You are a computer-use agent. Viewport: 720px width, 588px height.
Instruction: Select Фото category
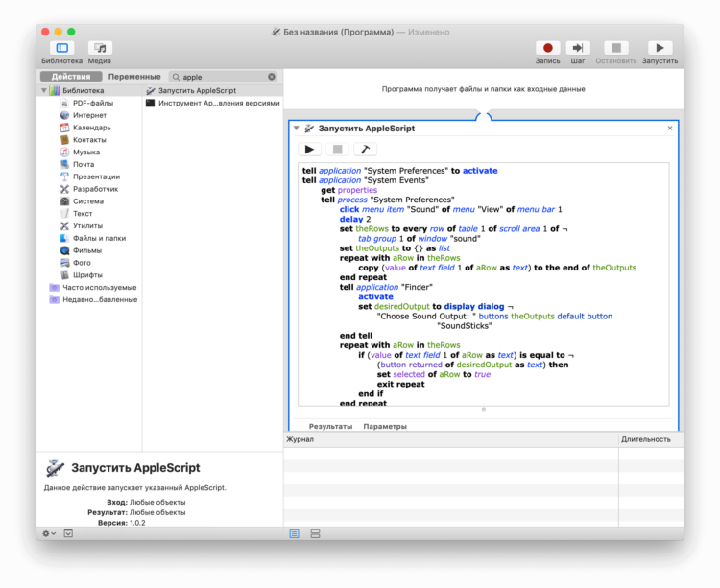[x=90, y=263]
